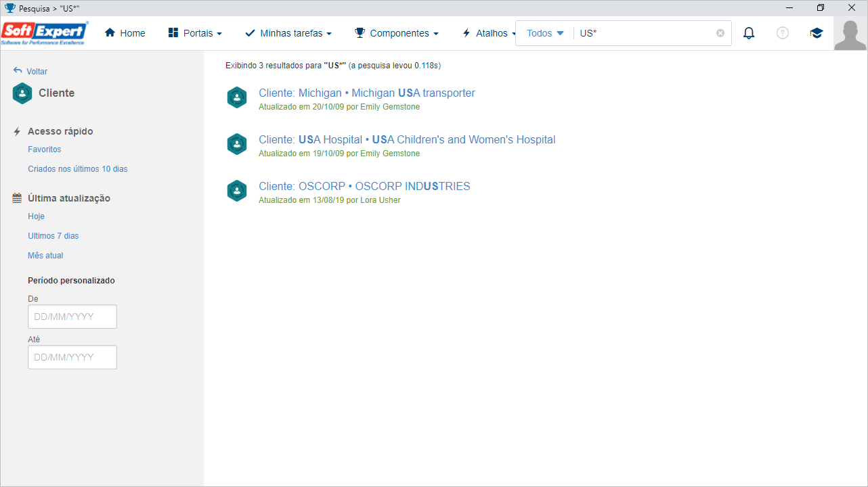Click the back arrow icon next to Voltar

(x=18, y=71)
